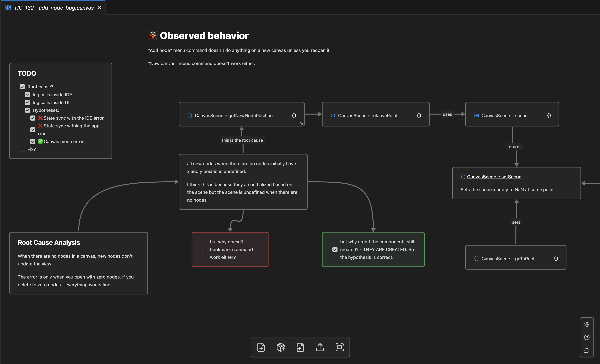Open the help question mark icon
Viewport: 600px width, 364px height.
pos(587,337)
